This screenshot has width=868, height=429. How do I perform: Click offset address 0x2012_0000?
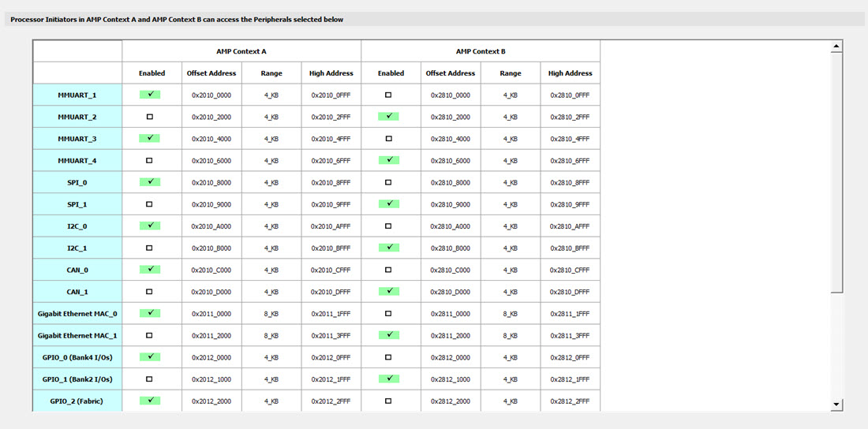click(211, 357)
